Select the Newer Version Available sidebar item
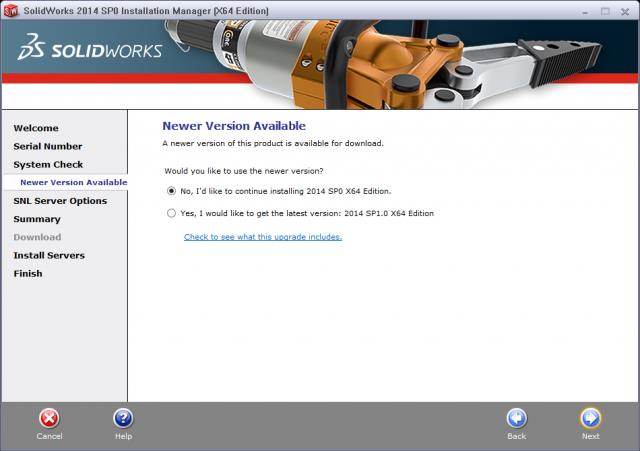The height and width of the screenshot is (451, 640). (73, 182)
